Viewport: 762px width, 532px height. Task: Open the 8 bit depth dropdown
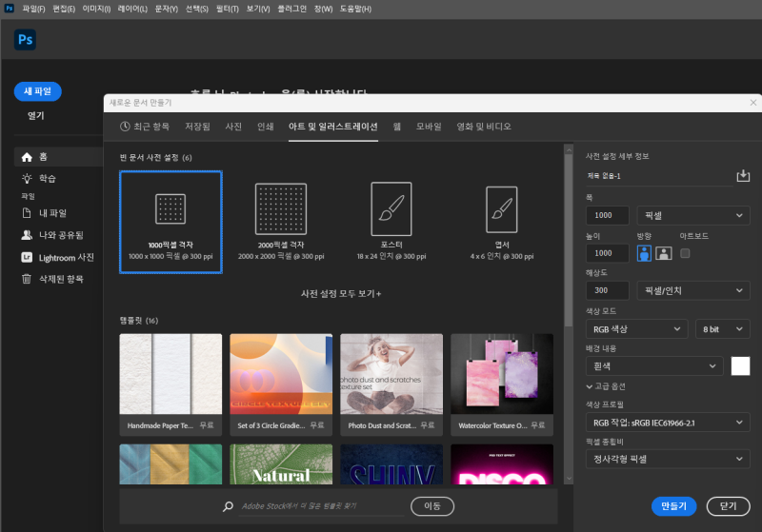(x=722, y=328)
